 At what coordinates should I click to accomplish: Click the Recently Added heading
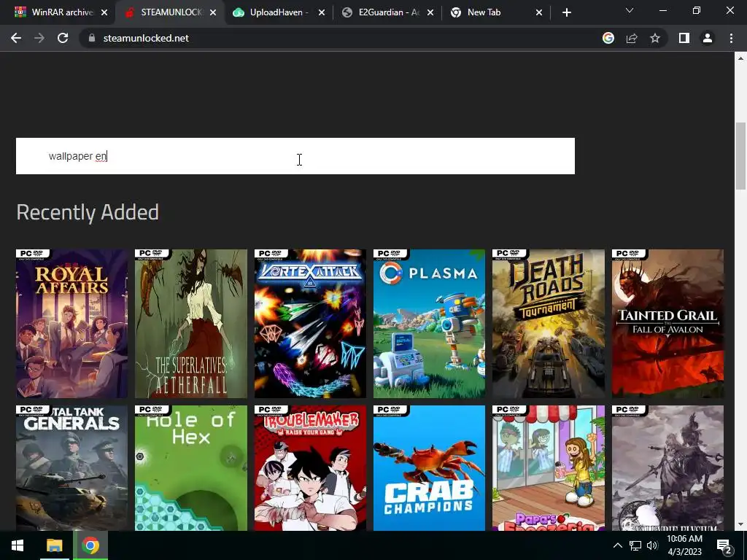click(88, 212)
